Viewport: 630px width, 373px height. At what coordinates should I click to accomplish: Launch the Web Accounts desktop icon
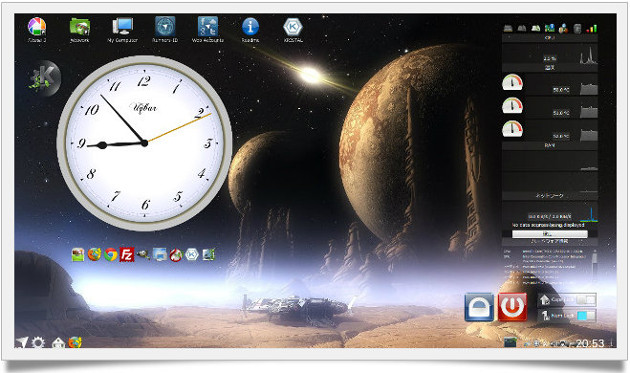[x=207, y=27]
